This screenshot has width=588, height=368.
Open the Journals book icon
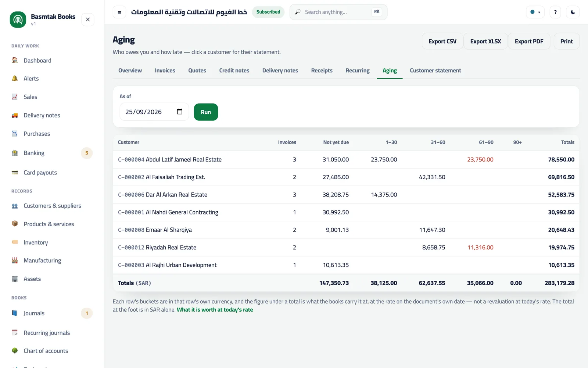click(15, 313)
